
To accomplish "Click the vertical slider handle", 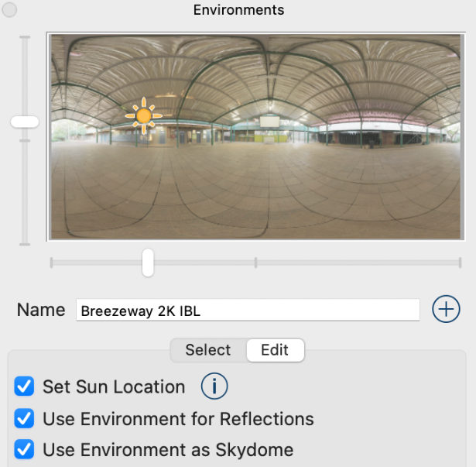I will 25,122.
